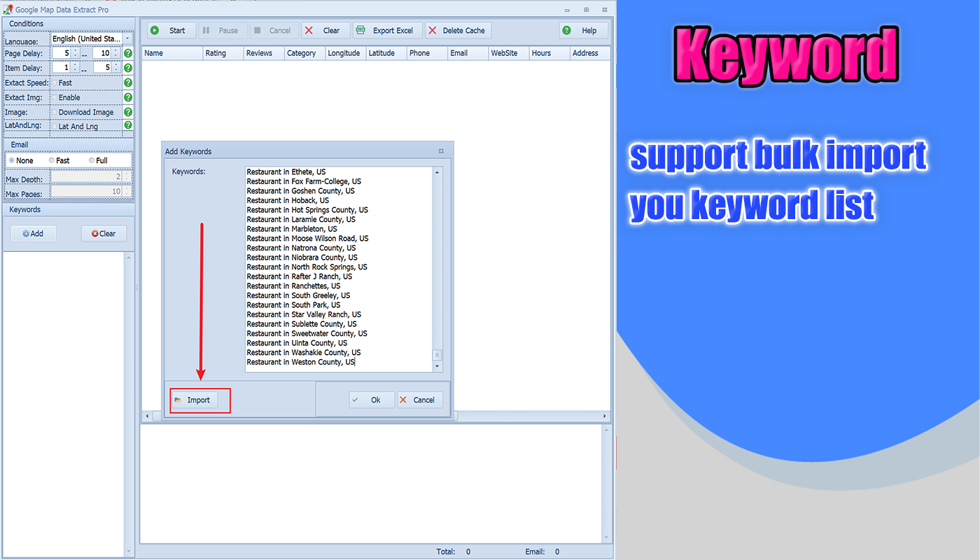Click the Latitude column header
Screen dimensions: 980x560
386,53
